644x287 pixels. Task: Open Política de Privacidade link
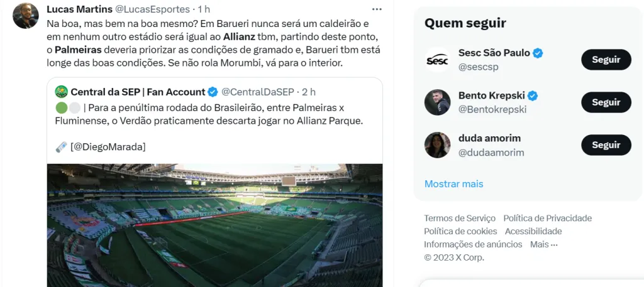pos(547,218)
